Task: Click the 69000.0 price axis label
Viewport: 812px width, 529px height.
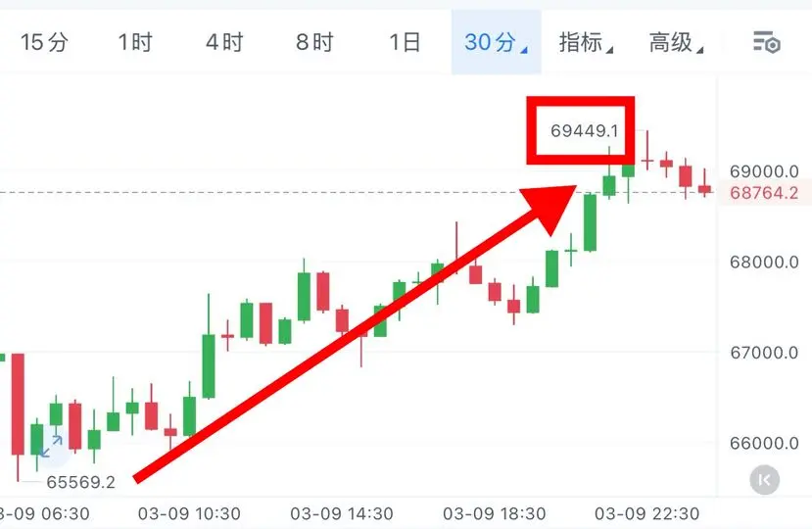Action: 764,171
